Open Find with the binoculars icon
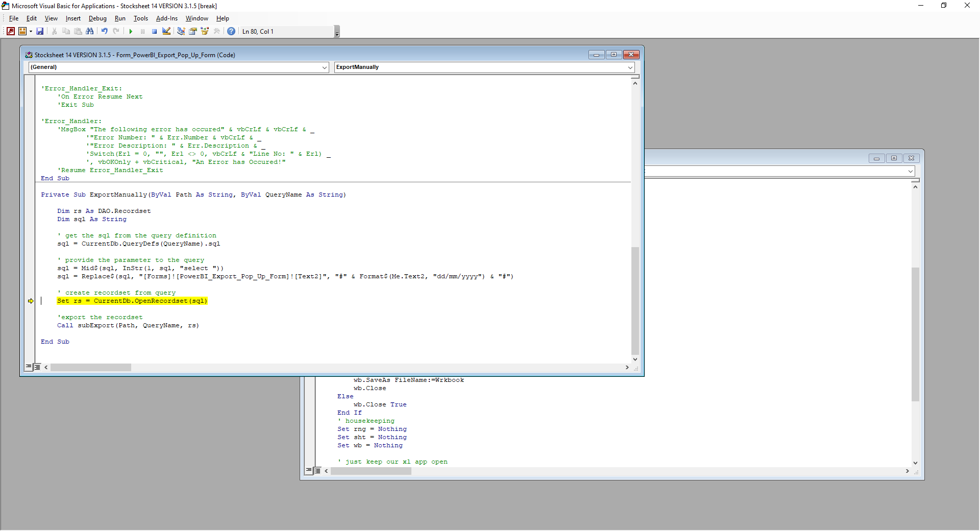Viewport: 980px width, 531px height. [89, 31]
